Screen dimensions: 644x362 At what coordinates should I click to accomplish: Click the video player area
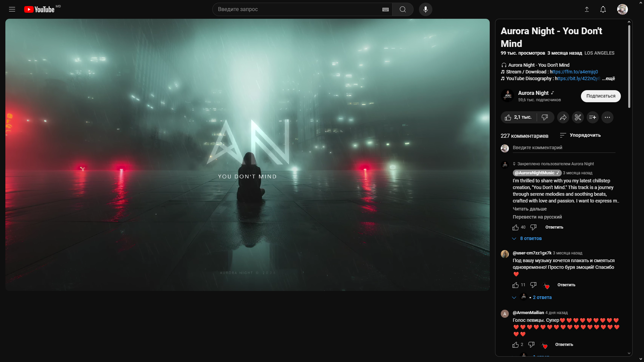248,155
